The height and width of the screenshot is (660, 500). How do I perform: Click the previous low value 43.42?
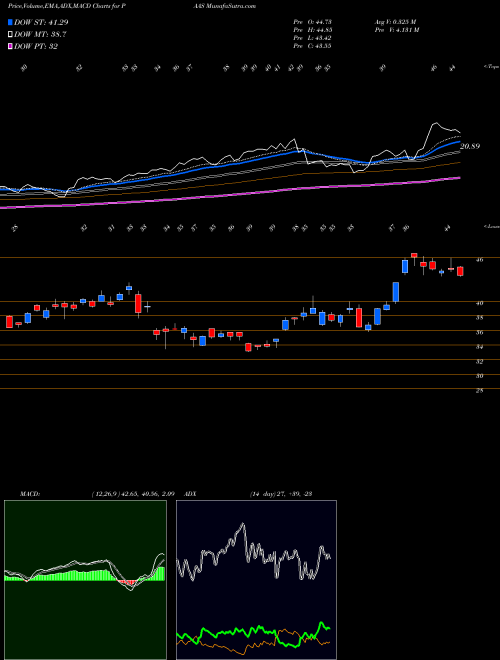point(322,38)
